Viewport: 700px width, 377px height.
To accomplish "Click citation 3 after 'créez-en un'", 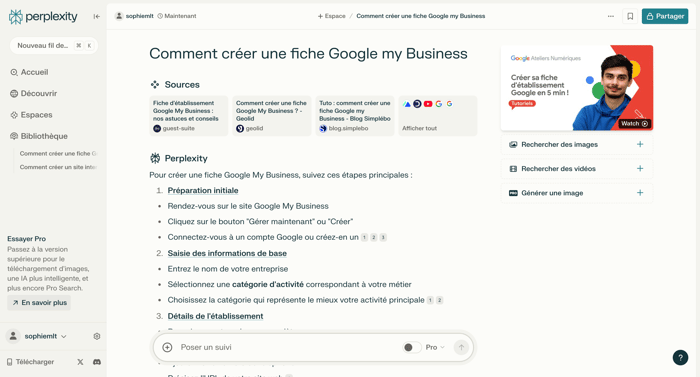I will click(383, 237).
